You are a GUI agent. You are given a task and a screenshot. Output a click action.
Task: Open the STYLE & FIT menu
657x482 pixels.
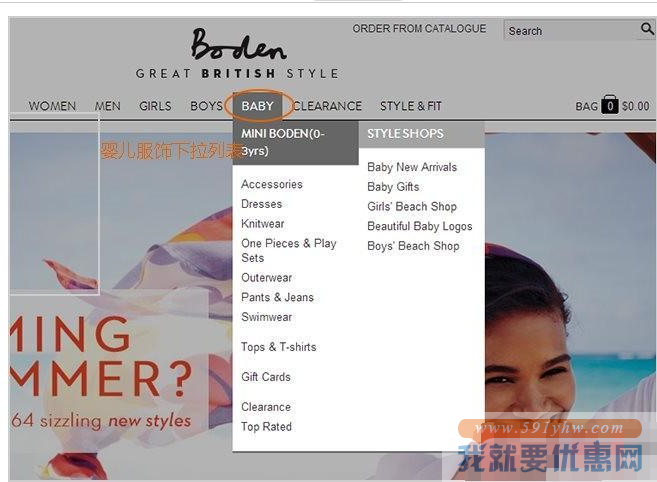[x=410, y=106]
